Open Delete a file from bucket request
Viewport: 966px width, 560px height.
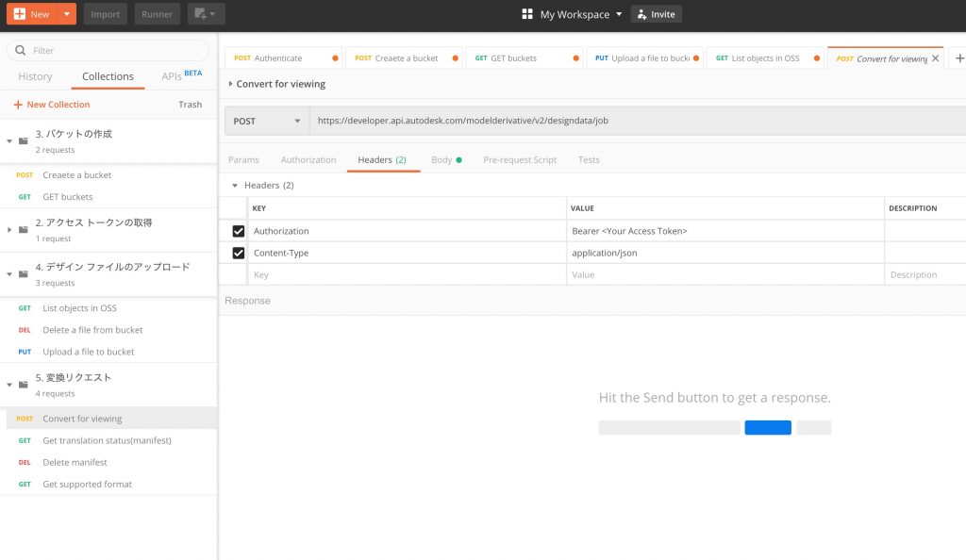click(x=92, y=330)
